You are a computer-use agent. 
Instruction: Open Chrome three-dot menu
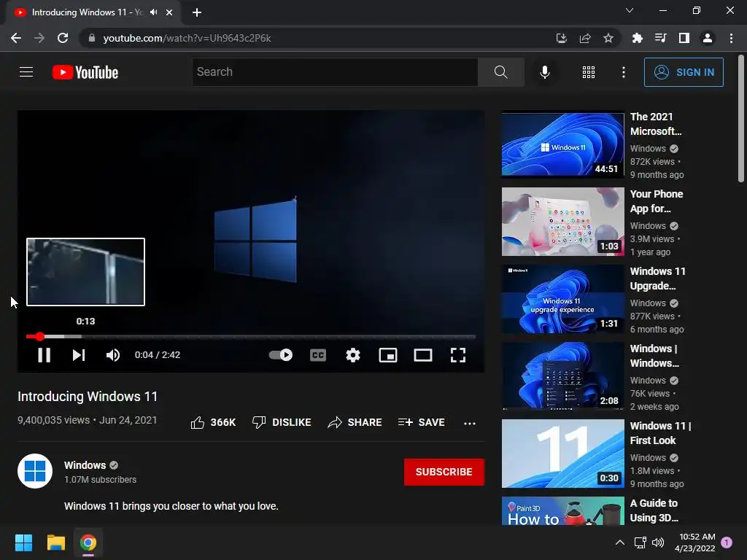pos(731,38)
